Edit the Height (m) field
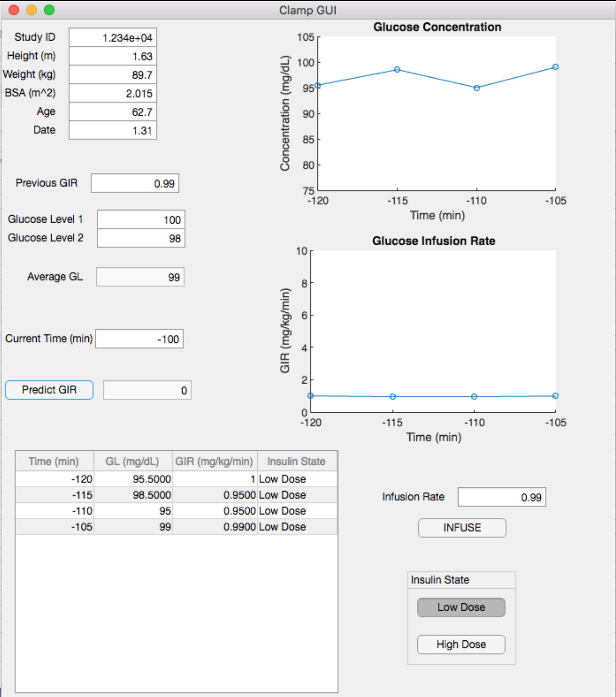This screenshot has width=616, height=697. [x=113, y=56]
